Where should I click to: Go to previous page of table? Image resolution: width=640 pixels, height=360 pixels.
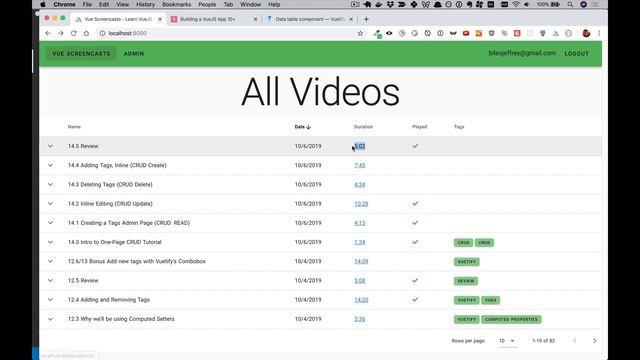pos(574,341)
